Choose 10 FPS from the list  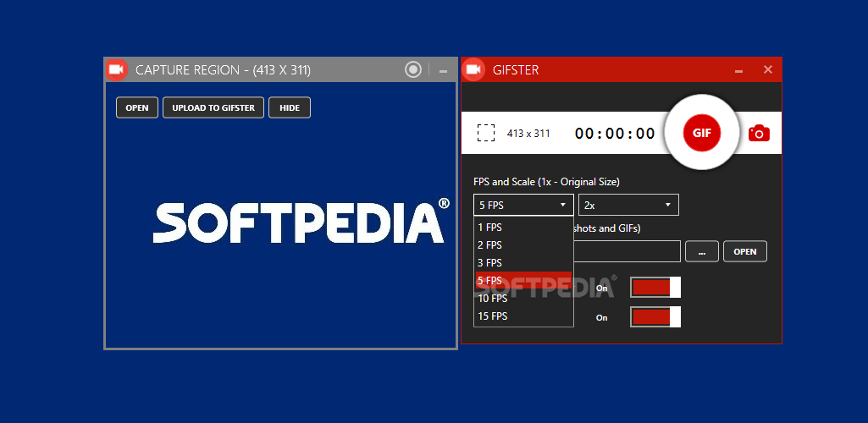point(523,298)
